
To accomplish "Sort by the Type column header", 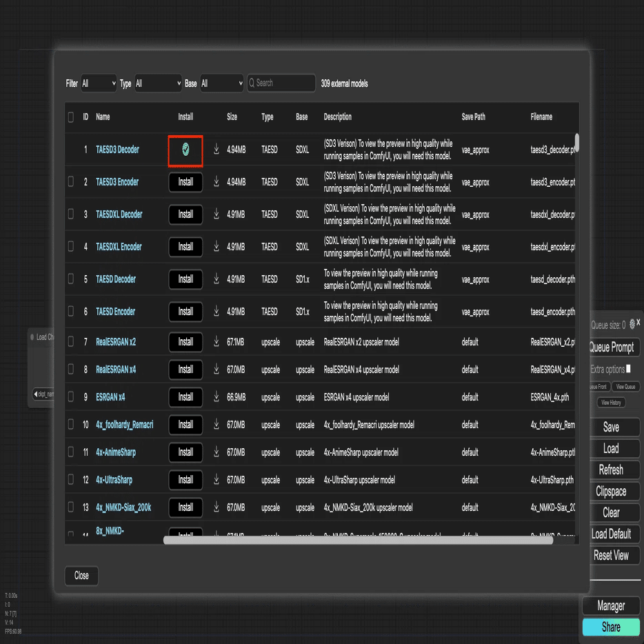I will (x=268, y=117).
